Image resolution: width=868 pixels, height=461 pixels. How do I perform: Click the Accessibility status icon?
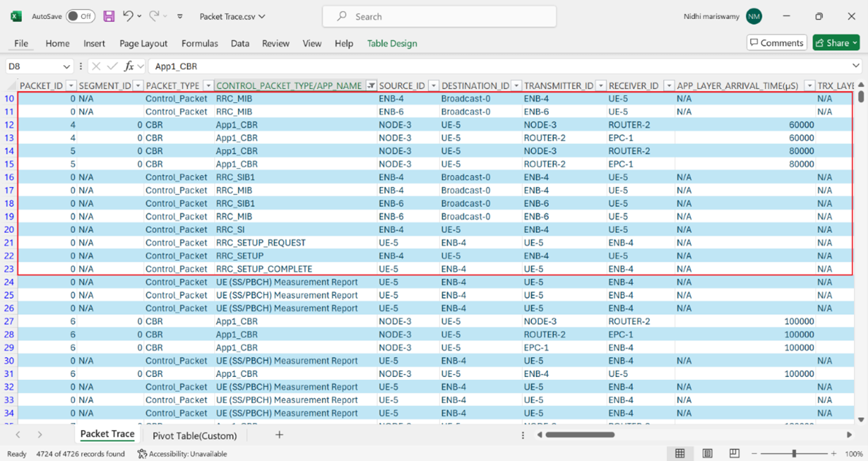click(142, 454)
